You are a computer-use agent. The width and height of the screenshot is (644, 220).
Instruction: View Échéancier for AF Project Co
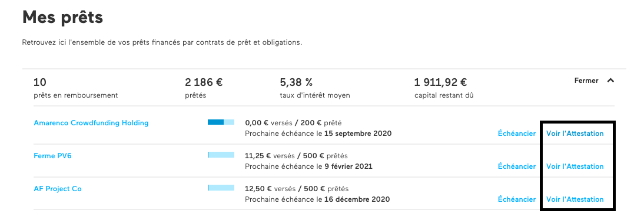[x=517, y=199]
